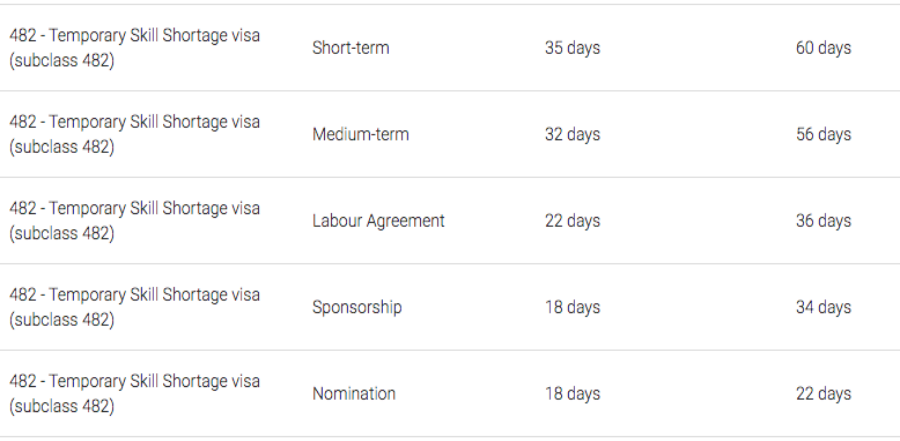Viewport: 900px width, 441px height.
Task: Click the 60 days value
Action: [823, 48]
